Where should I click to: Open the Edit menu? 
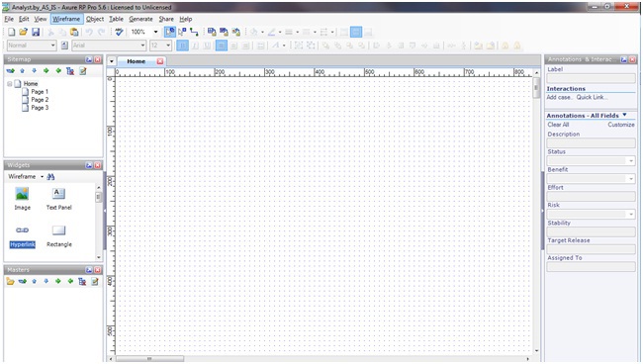(24, 19)
